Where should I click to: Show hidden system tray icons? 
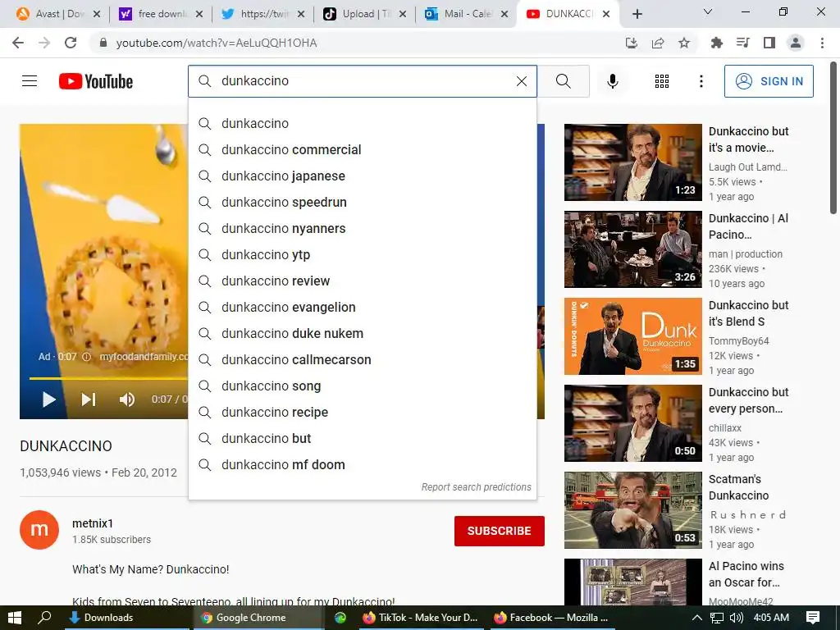[x=696, y=618]
